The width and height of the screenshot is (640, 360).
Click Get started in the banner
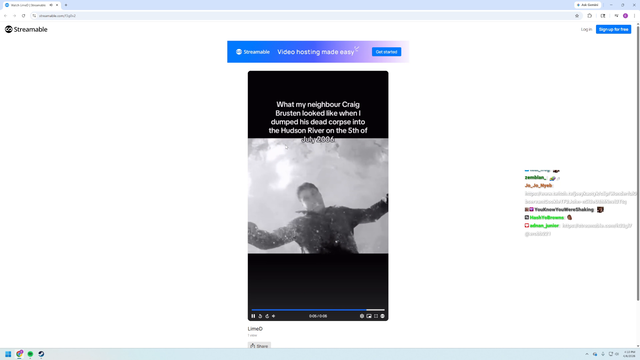386,52
